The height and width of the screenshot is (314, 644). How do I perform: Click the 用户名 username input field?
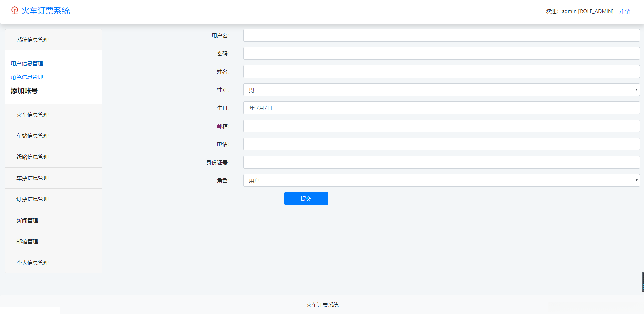[x=441, y=35]
